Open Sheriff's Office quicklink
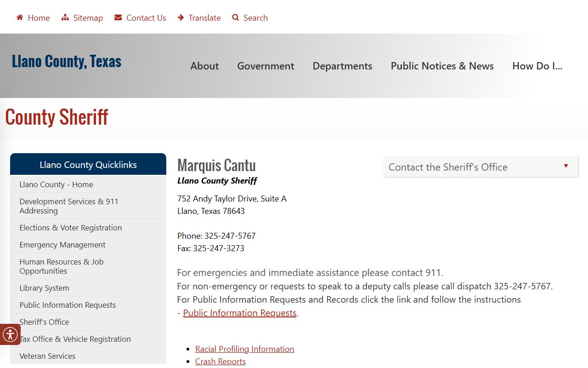588x368 pixels. click(x=88, y=322)
